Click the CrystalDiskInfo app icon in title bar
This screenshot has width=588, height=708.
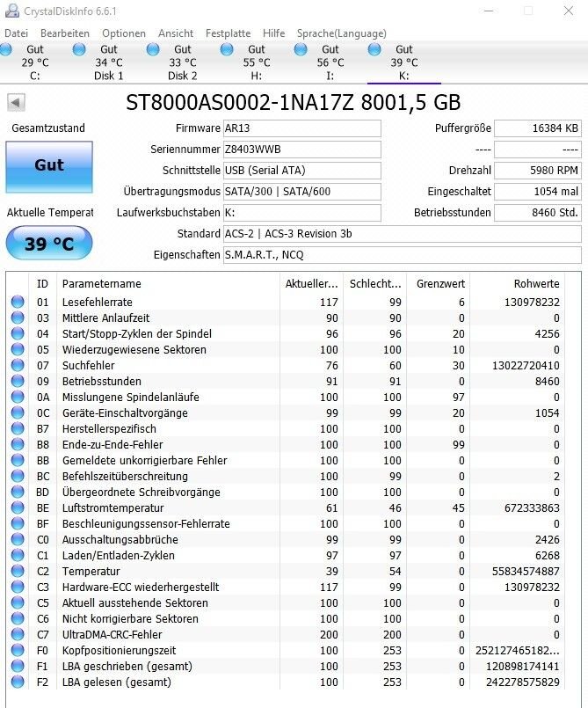[11, 11]
